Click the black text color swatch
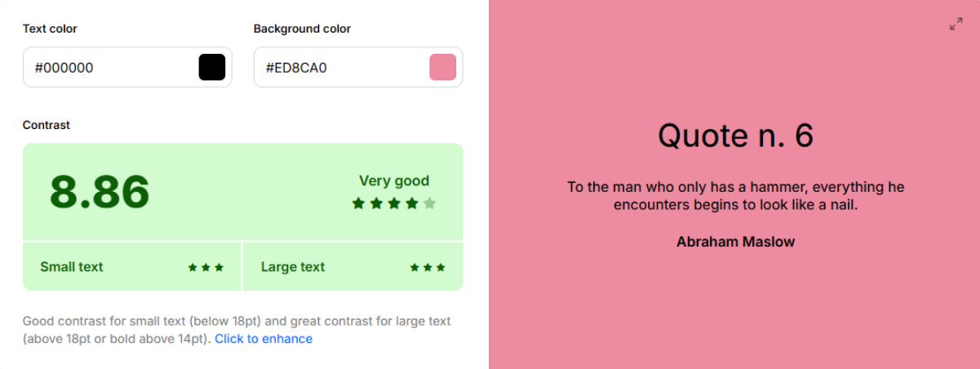Screen dimensions: 980x369 [x=212, y=67]
